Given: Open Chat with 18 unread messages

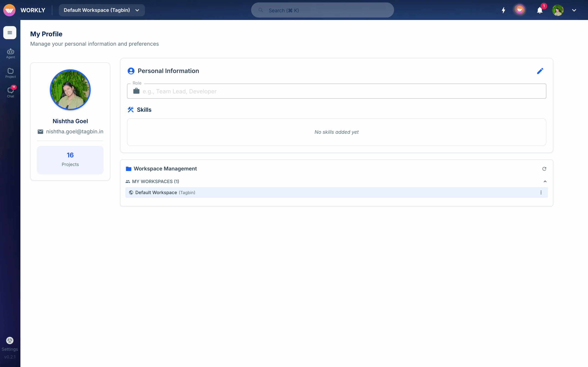Looking at the screenshot, I should pyautogui.click(x=10, y=92).
